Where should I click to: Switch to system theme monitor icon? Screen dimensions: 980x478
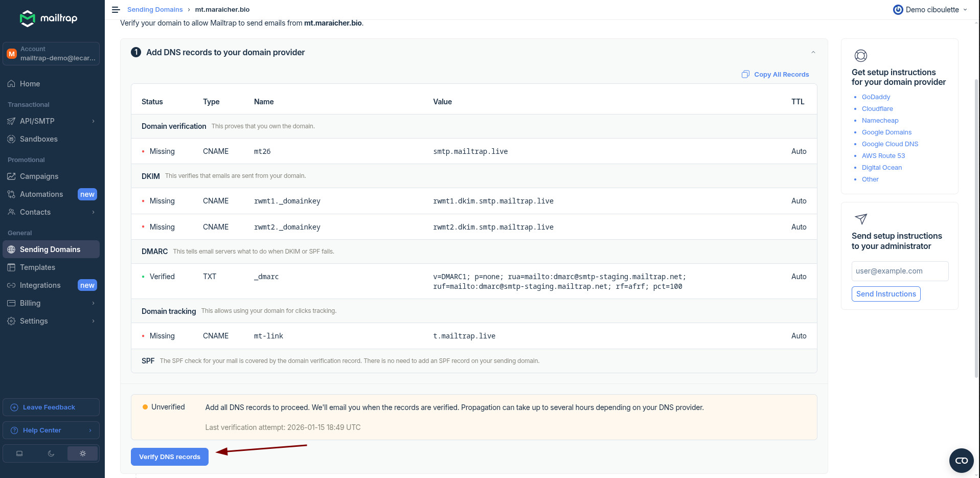(19, 453)
